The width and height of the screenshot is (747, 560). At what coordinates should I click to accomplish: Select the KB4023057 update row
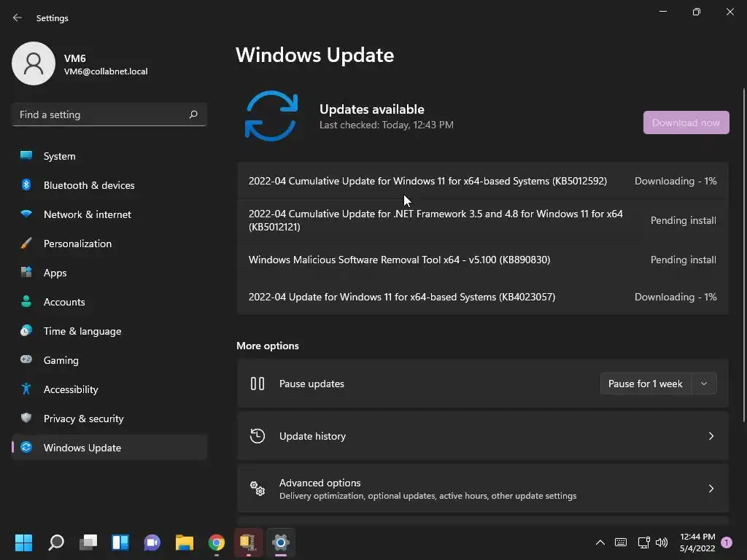coord(483,297)
